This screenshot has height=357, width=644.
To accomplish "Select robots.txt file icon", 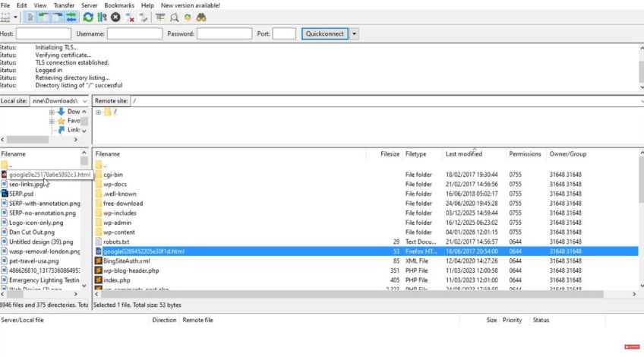I will tap(99, 242).
